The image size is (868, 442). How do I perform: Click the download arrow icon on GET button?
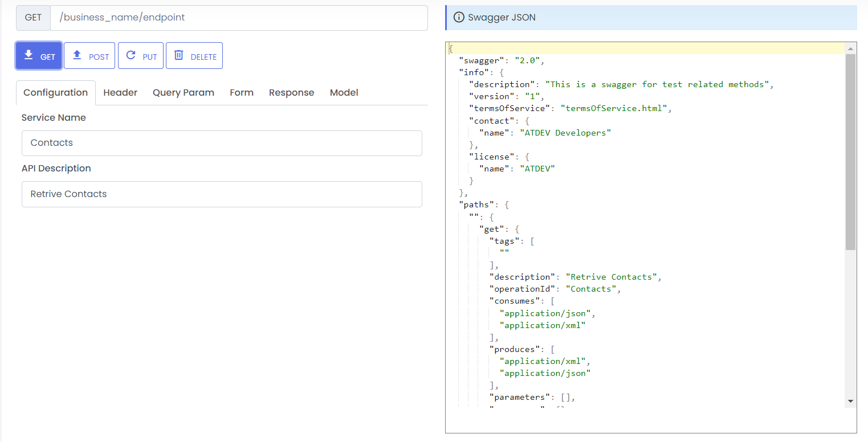click(x=28, y=55)
